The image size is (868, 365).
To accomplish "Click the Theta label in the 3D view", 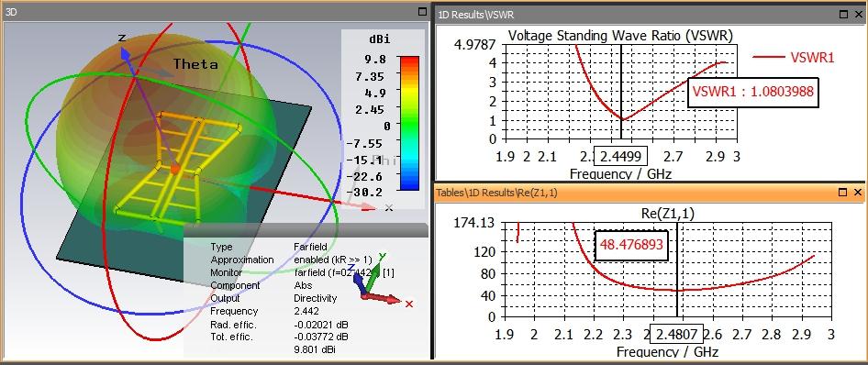I will (195, 64).
